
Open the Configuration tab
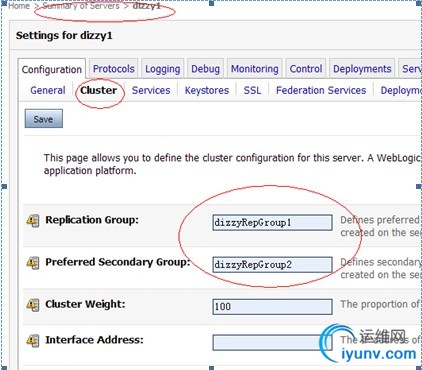tap(52, 69)
